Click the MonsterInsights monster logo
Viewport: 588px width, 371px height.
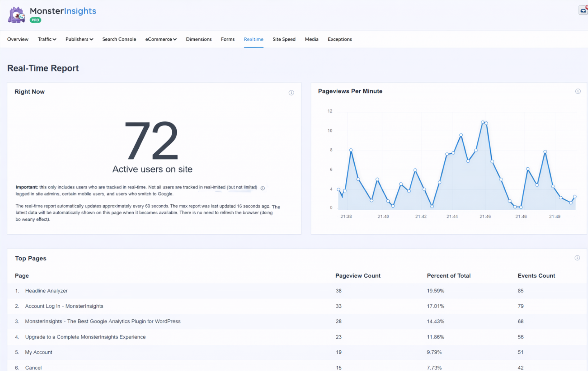[16, 15]
